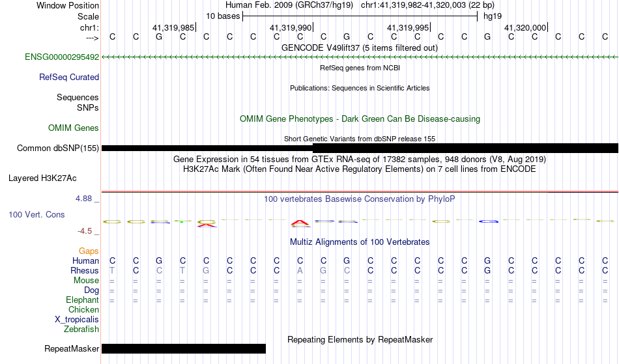619x364 pixels.
Task: Click the 41,319,985 position marker
Action: [x=174, y=27]
